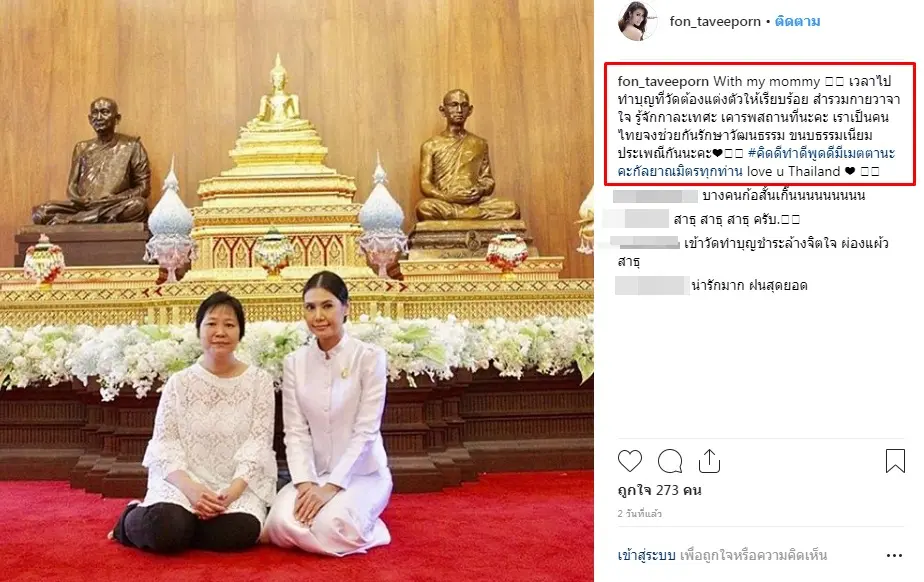Open fon_taveeporn username in caption
Screen dimensions: 924x582
[663, 81]
